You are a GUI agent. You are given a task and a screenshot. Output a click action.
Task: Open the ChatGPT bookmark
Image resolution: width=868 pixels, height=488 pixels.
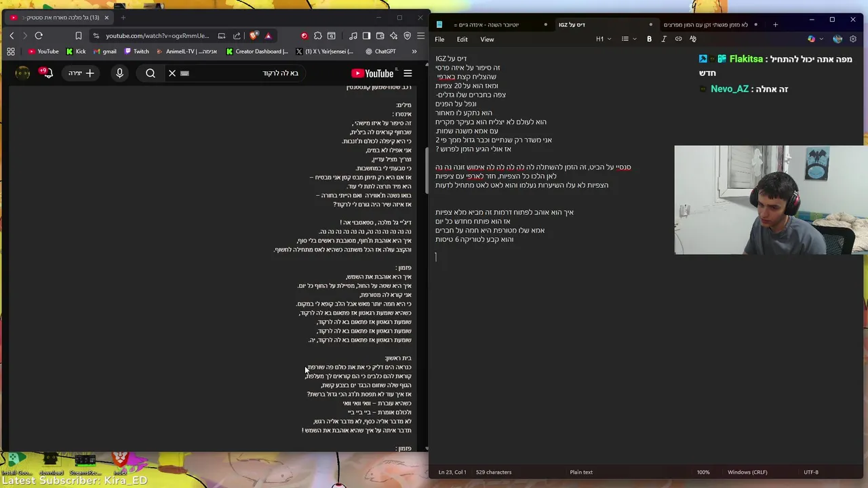[380, 52]
